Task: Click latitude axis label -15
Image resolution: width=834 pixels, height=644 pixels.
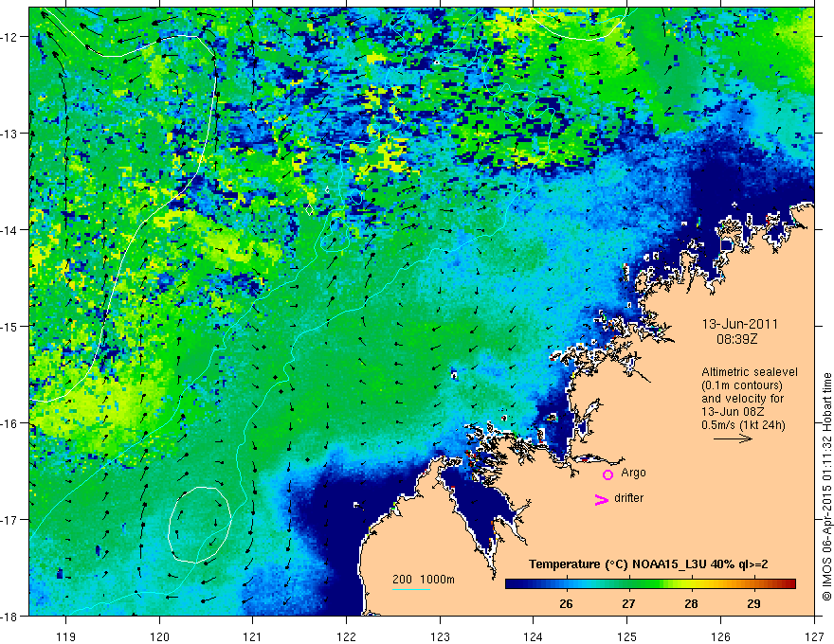Action: 10,326
